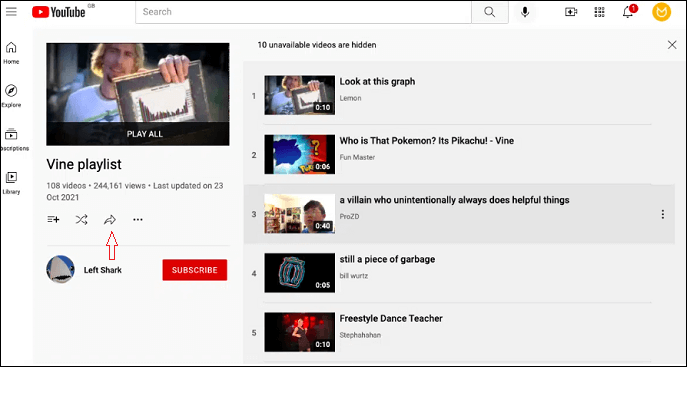Open Look at this graph thumbnail
700x393 pixels.
point(300,95)
